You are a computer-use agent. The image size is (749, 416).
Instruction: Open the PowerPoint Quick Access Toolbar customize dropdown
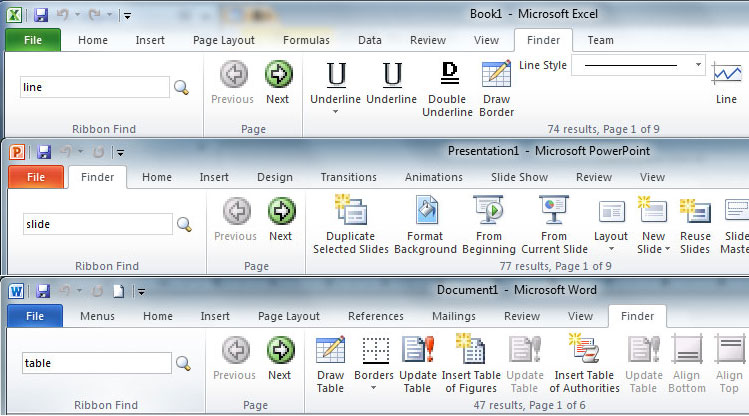coord(120,153)
